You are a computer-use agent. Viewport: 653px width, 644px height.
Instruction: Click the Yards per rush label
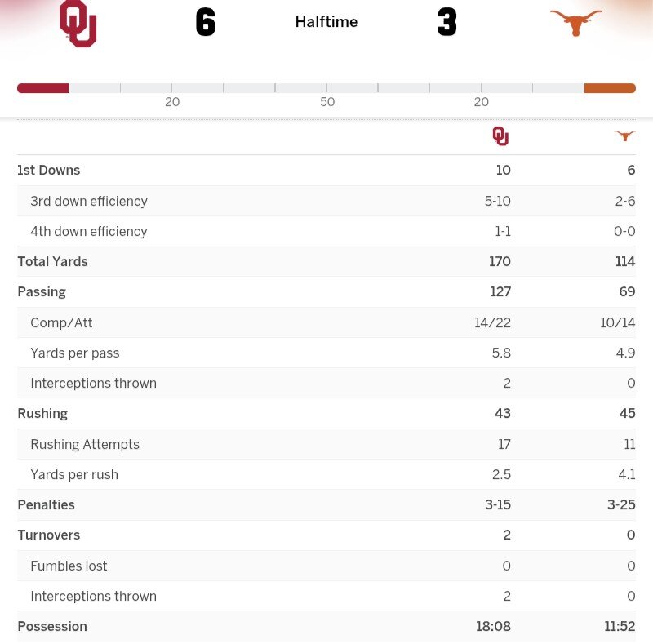coord(74,475)
